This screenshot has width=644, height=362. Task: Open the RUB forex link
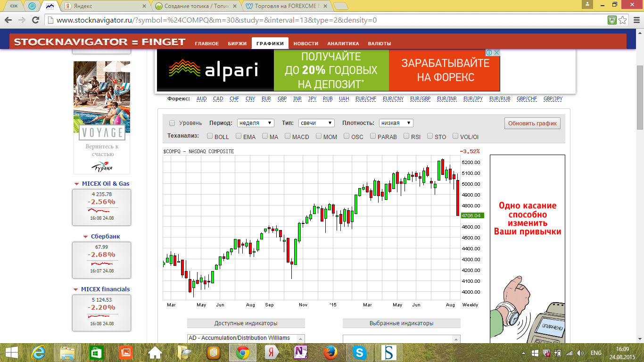328,99
